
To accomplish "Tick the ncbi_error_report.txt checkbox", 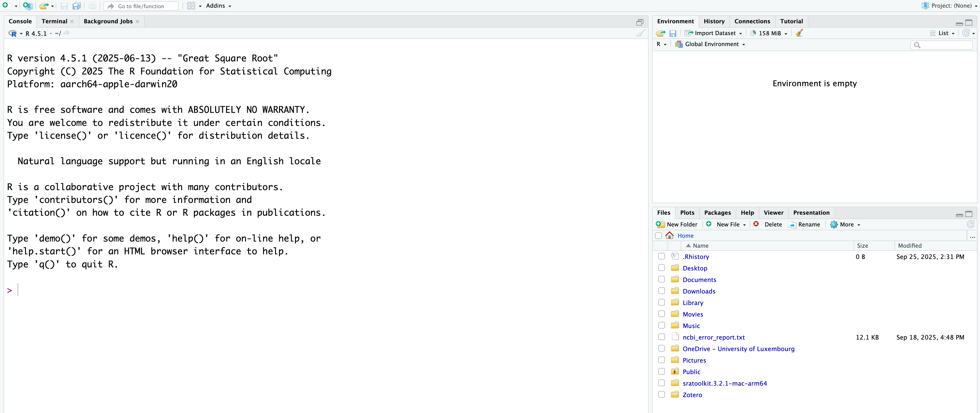I will (x=662, y=337).
